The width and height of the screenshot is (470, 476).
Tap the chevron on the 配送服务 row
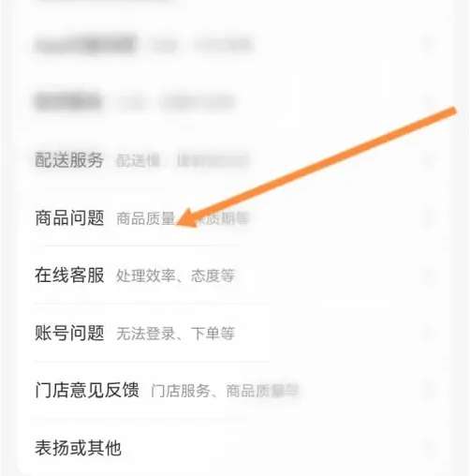(x=431, y=160)
